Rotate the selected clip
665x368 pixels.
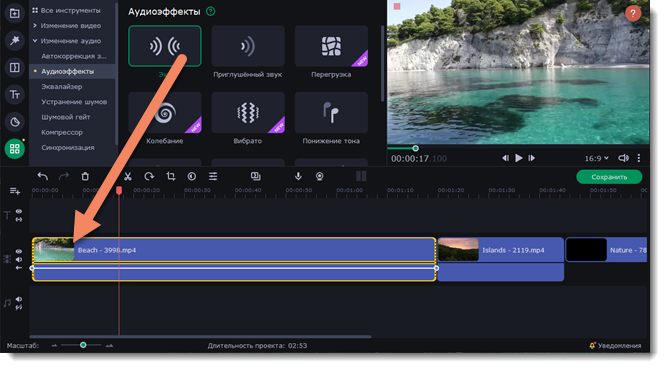click(149, 176)
